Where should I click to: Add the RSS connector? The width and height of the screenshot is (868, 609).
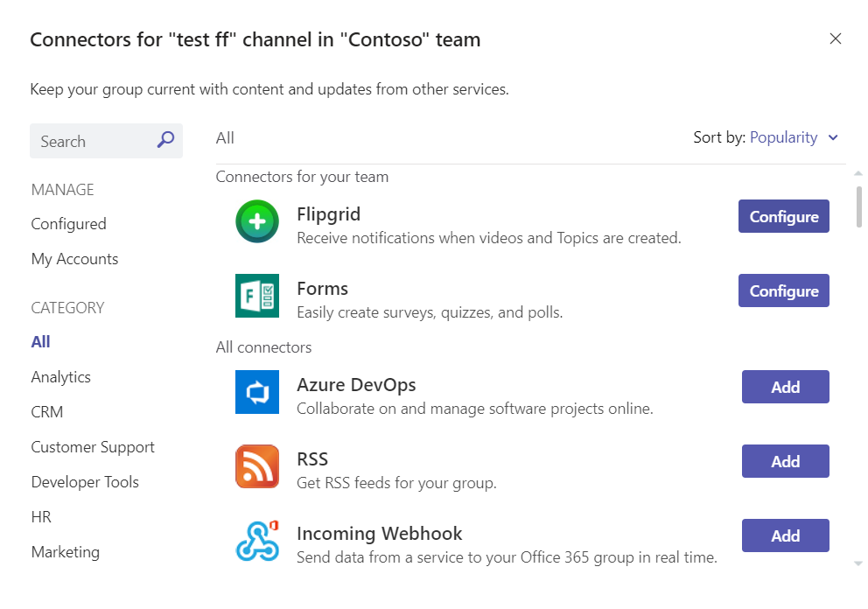(785, 461)
